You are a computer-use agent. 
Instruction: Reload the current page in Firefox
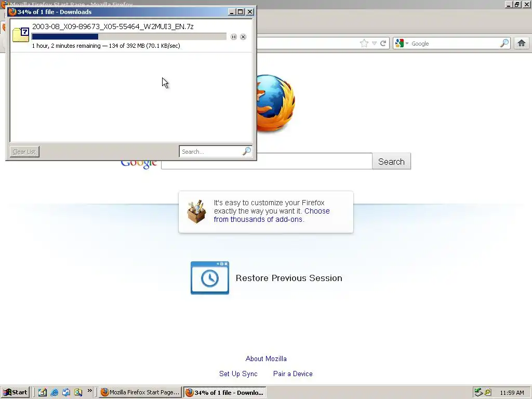tap(383, 44)
